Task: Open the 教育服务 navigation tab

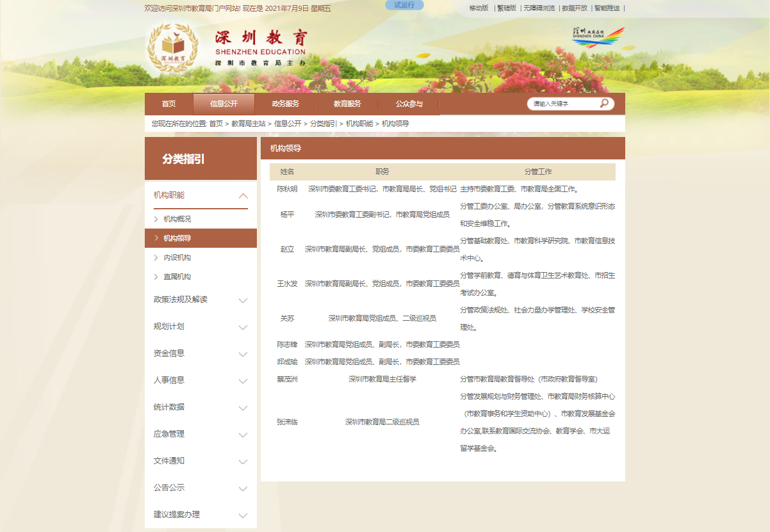Action: coord(347,104)
